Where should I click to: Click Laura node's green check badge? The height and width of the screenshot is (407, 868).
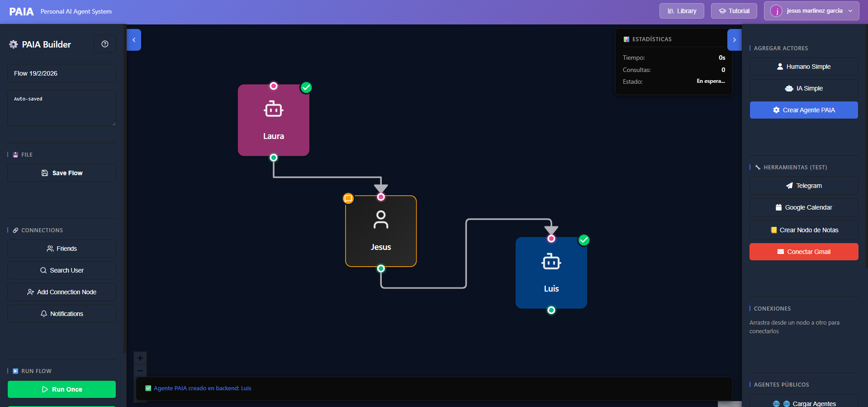pyautogui.click(x=306, y=87)
